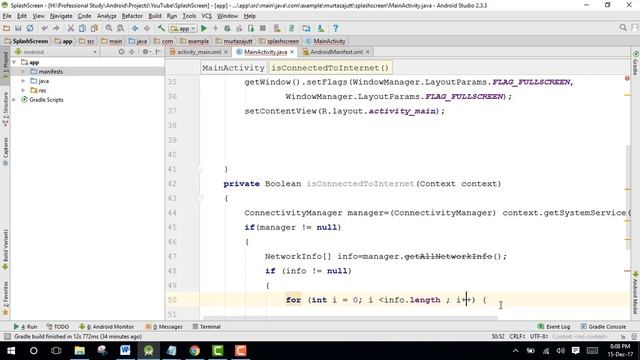Navigate Forward using the right arrow icon

(147, 28)
